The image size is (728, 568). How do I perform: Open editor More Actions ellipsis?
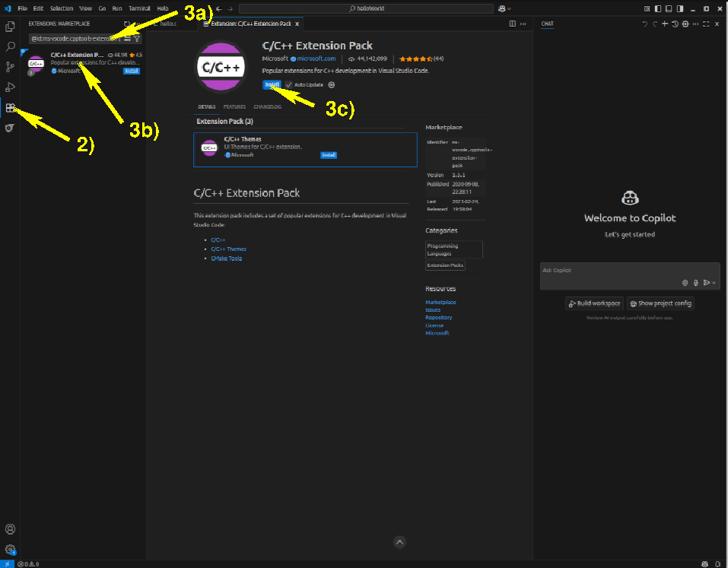523,24
